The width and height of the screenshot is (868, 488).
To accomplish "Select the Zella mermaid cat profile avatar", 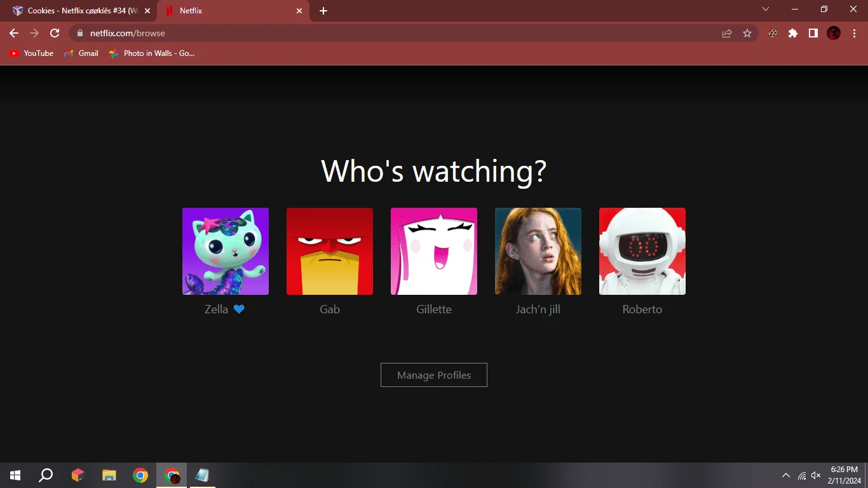I will point(226,251).
